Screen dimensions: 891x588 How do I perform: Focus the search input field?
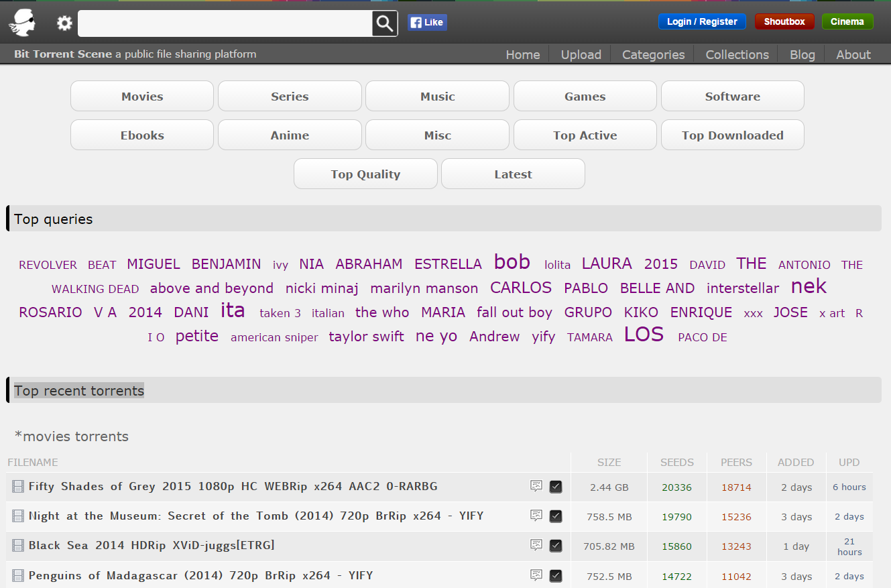(x=225, y=23)
